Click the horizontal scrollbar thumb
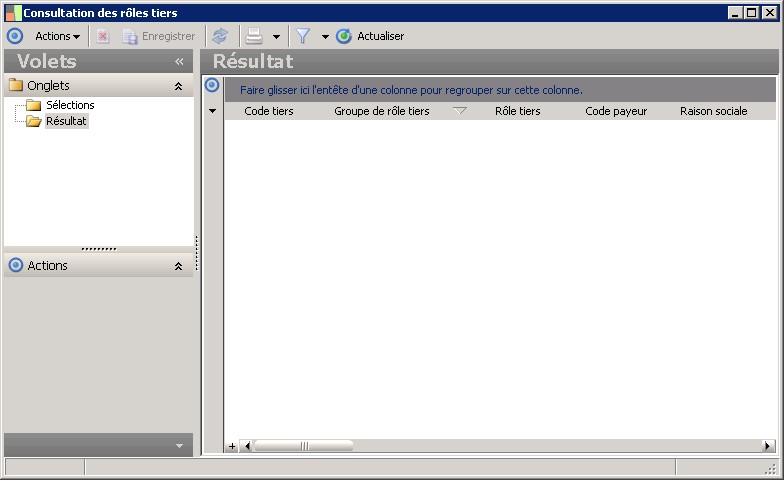Screen dimensions: 784x480 click(304, 446)
